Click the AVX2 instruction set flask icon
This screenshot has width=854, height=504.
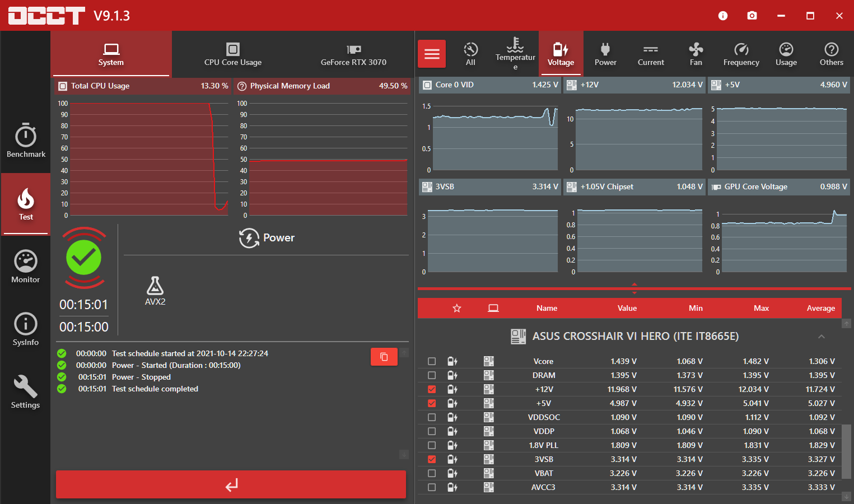[155, 286]
